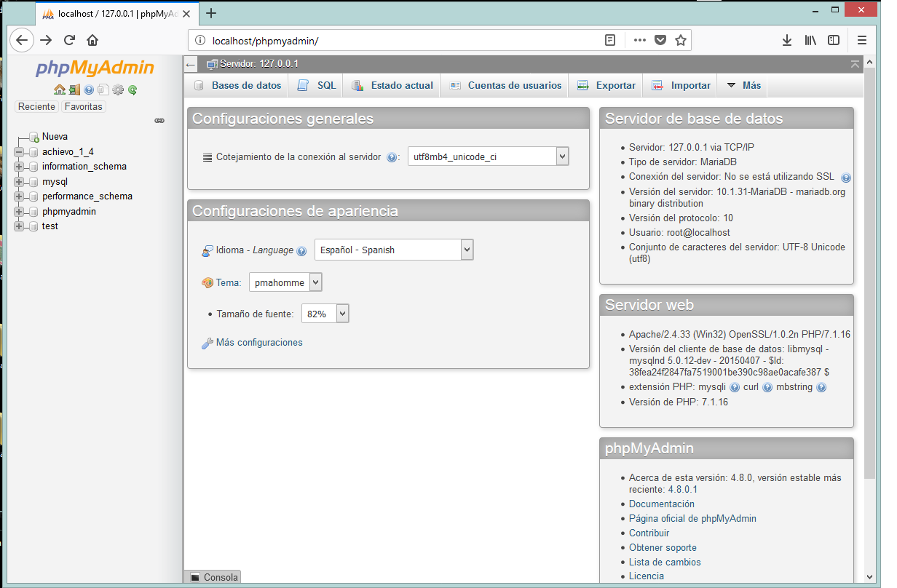Click the help icon beside collation label

coord(392,157)
